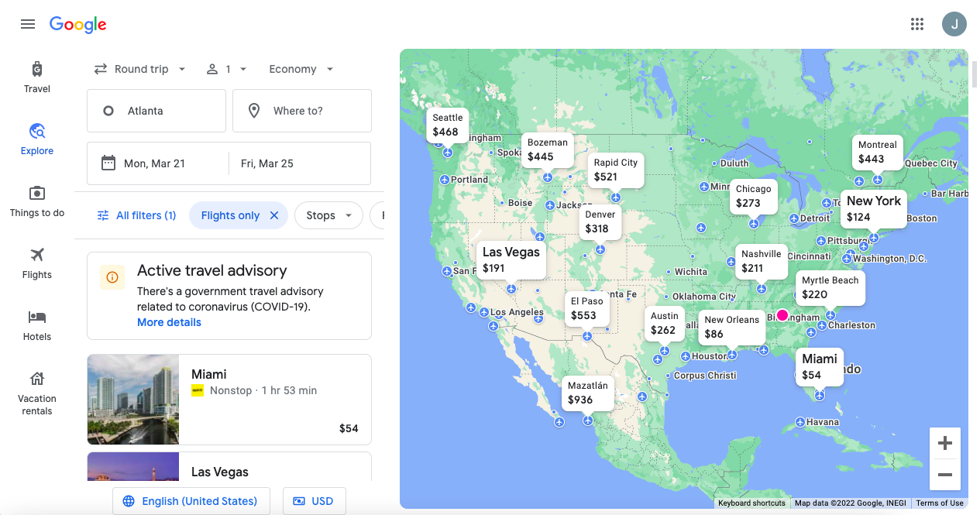Change currency via the USD button
The width and height of the screenshot is (980, 515).
[x=315, y=501]
